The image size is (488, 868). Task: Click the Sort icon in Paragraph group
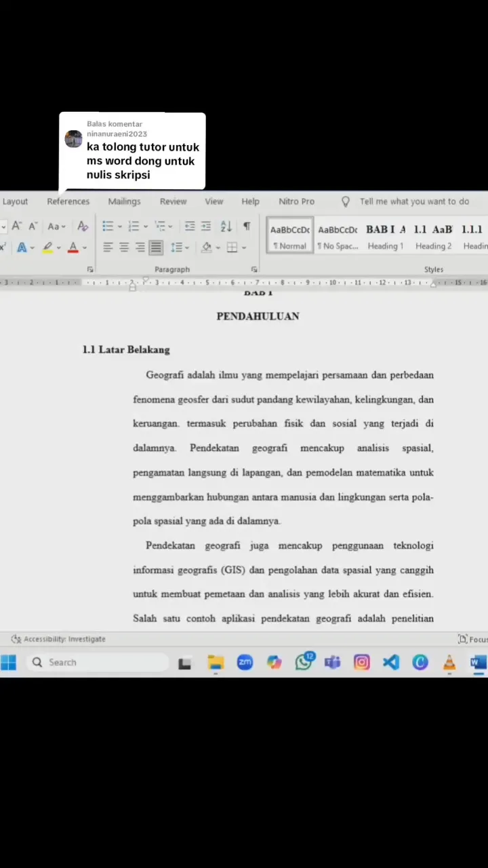[226, 226]
